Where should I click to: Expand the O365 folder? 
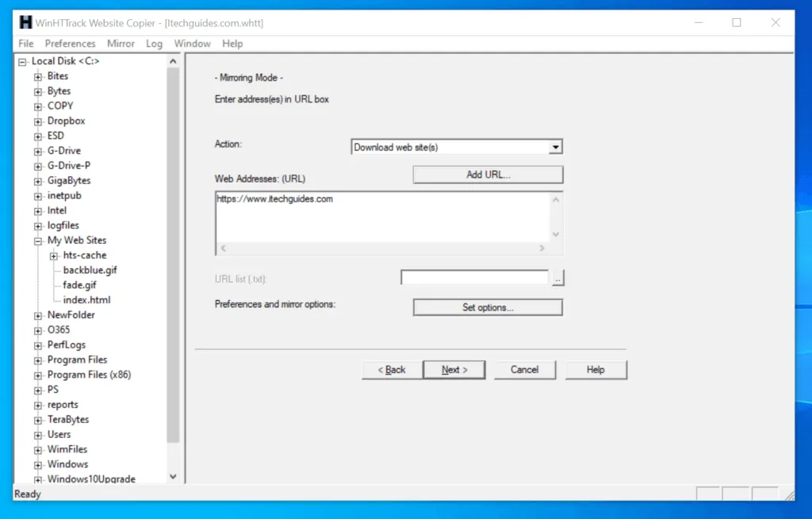coord(38,331)
